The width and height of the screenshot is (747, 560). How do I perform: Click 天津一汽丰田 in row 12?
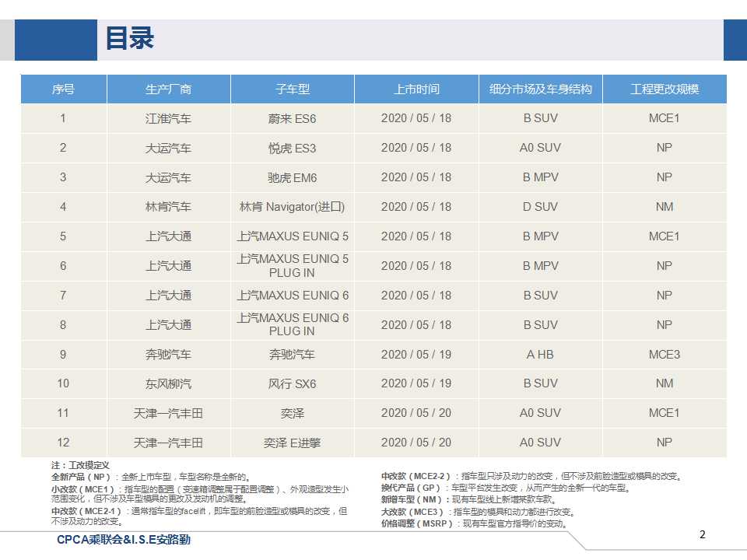click(168, 443)
